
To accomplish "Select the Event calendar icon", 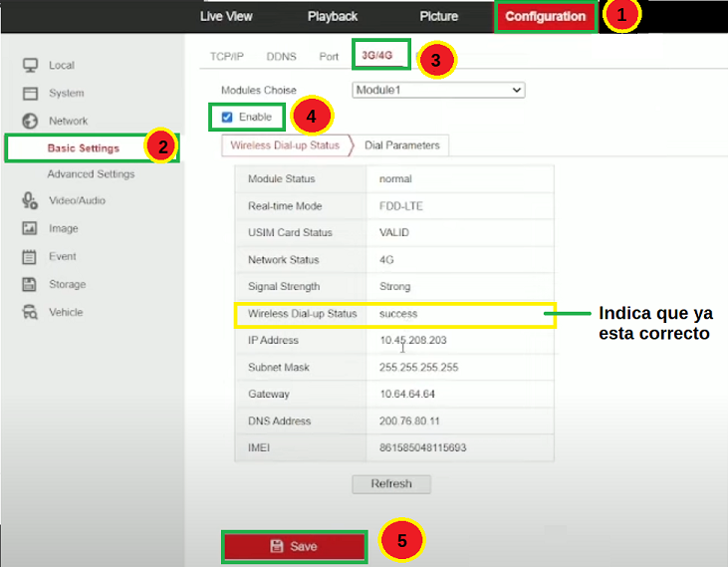I will [x=29, y=256].
